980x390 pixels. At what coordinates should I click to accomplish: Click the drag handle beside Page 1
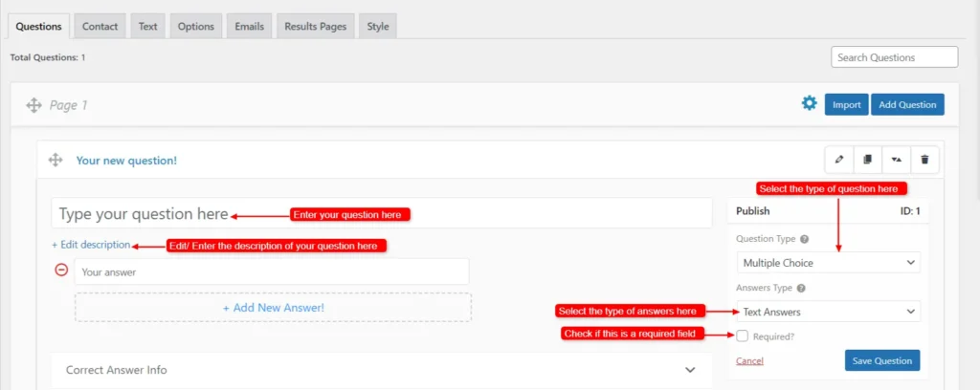pyautogui.click(x=34, y=105)
